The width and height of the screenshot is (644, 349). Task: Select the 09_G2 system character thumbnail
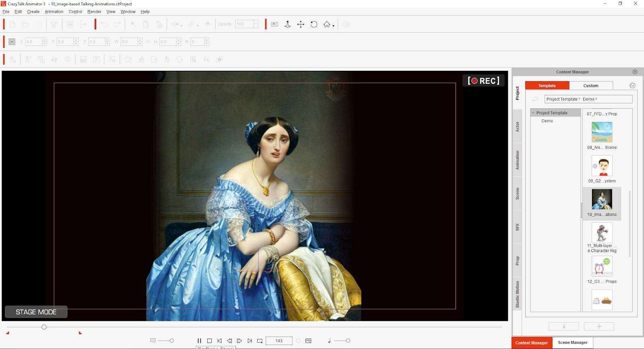tap(602, 166)
